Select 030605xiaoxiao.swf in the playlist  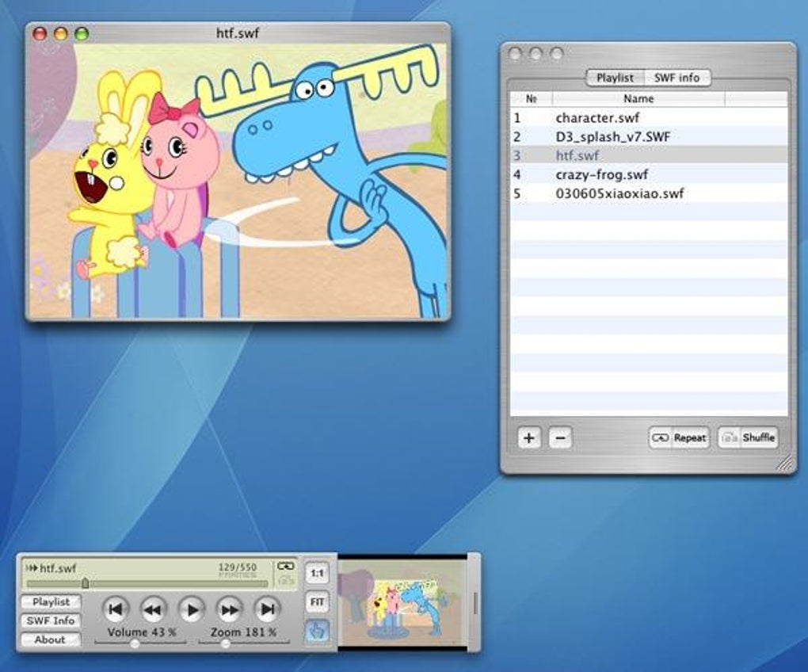[x=649, y=194]
